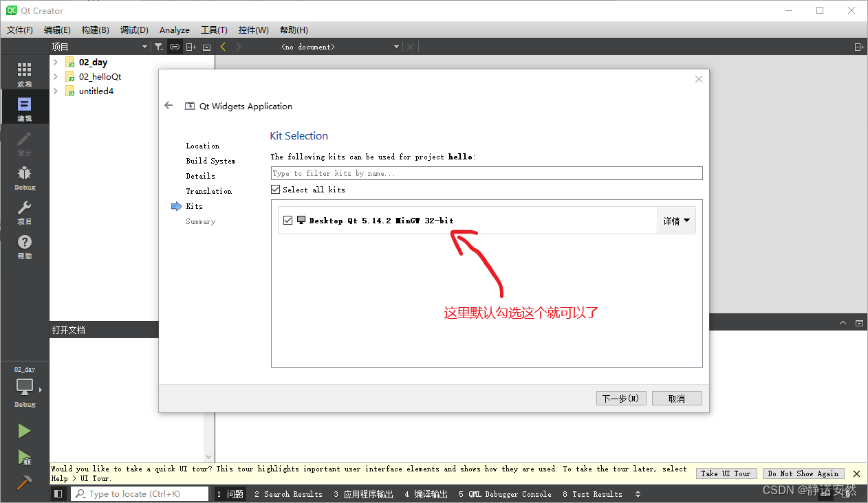Switch to the Edit (编辑) mode
This screenshot has width=868, height=503.
[25, 109]
